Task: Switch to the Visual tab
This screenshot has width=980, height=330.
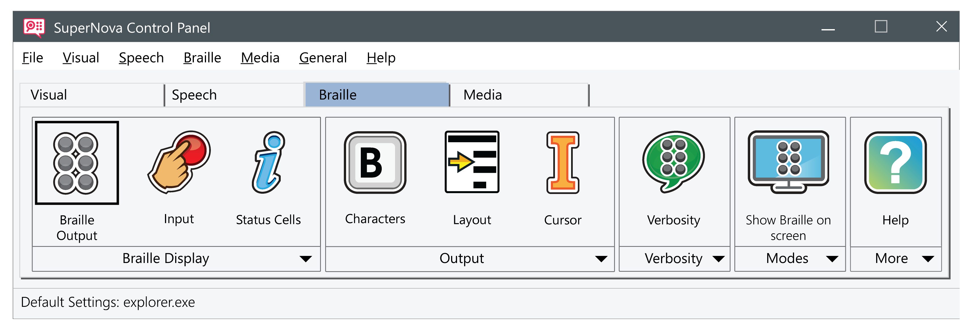Action: pos(92,95)
